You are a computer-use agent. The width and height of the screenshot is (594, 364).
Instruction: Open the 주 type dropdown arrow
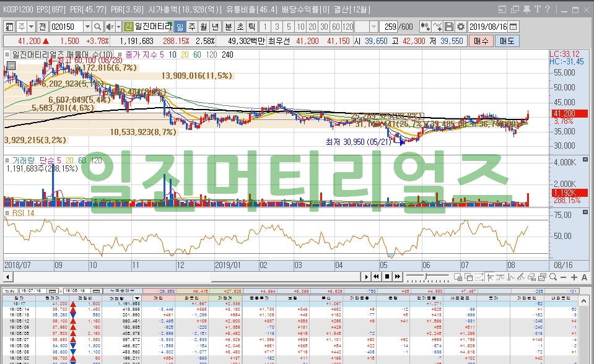pos(32,27)
